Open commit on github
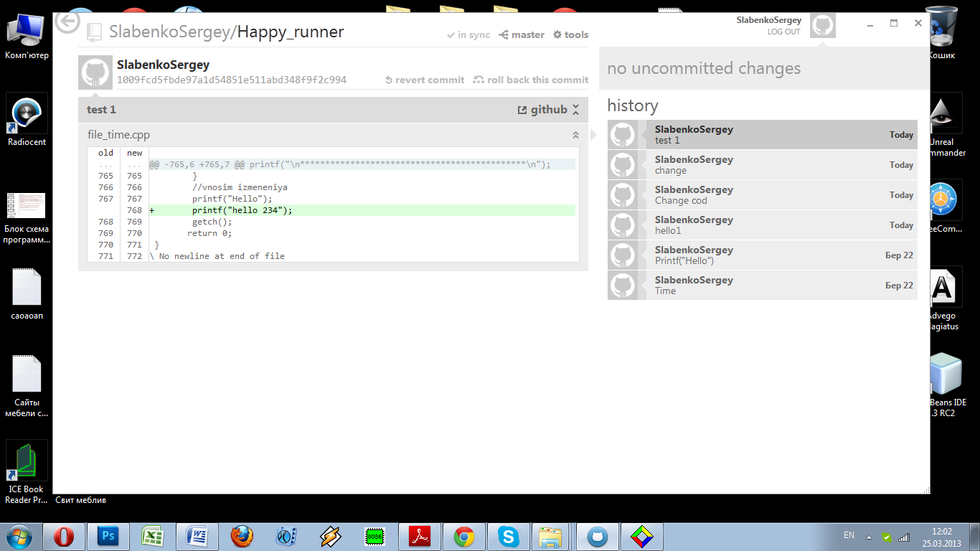 (542, 110)
